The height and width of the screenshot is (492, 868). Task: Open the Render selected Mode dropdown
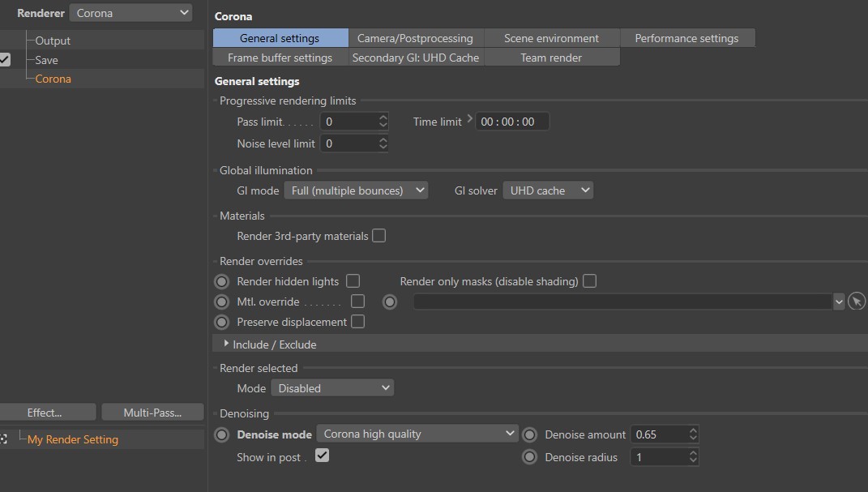click(x=332, y=388)
